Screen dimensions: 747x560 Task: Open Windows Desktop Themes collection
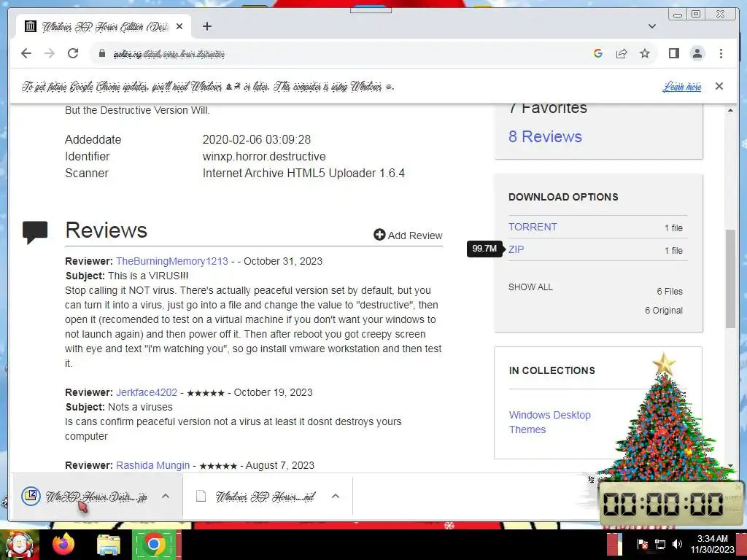pyautogui.click(x=550, y=422)
